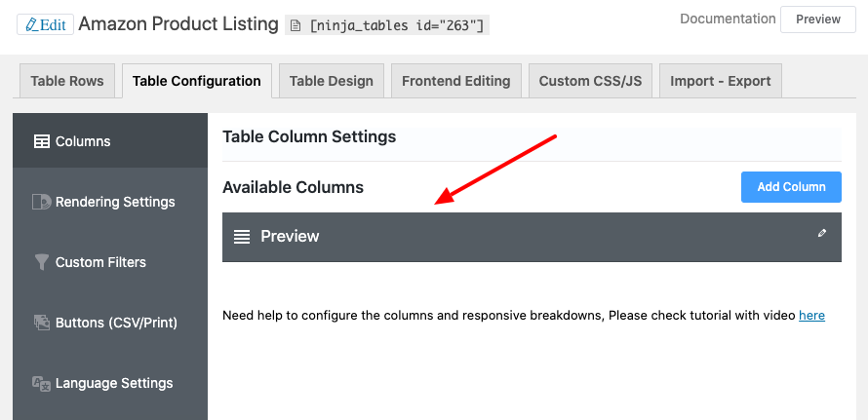This screenshot has height=420, width=868.
Task: Open the Import - Export tab
Action: pyautogui.click(x=720, y=81)
